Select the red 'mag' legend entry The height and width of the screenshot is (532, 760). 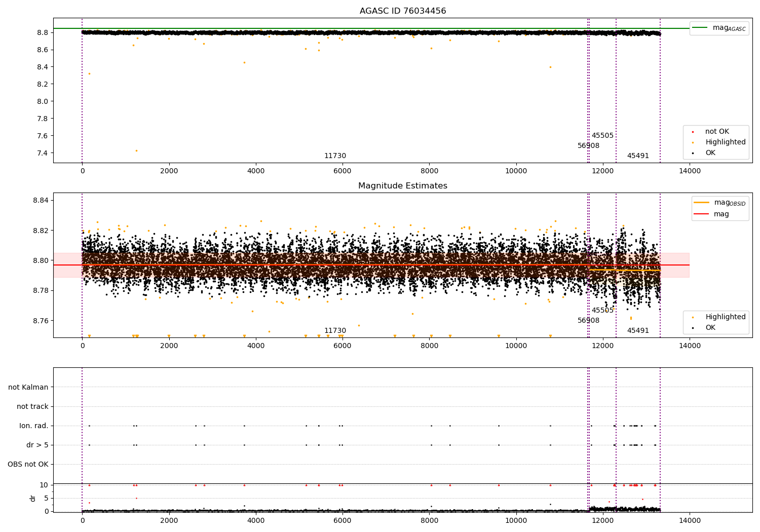tap(712, 214)
